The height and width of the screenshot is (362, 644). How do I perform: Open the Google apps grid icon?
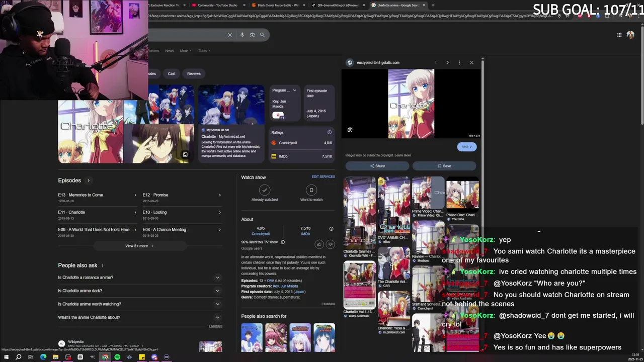pyautogui.click(x=619, y=35)
